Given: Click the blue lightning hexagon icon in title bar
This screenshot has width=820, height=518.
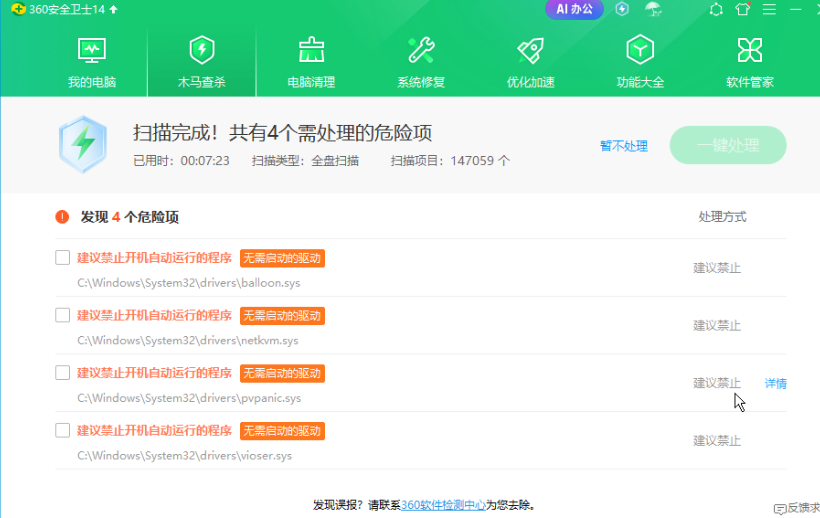Looking at the screenshot, I should (622, 9).
